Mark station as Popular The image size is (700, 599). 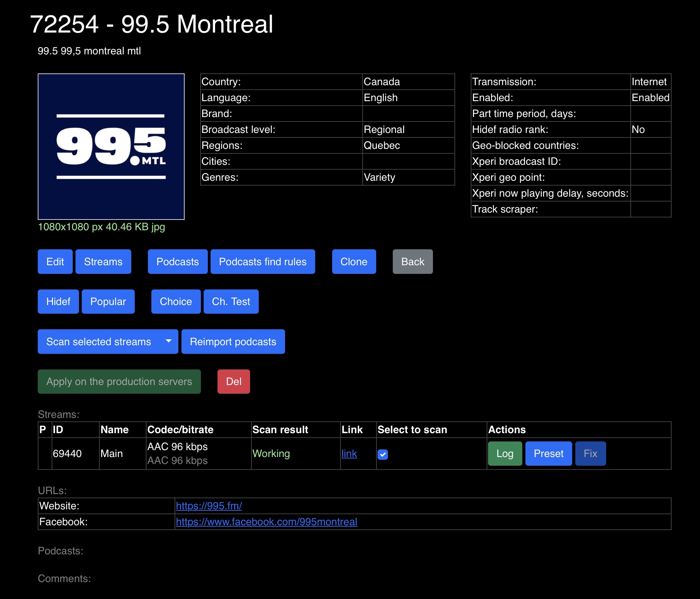[108, 302]
